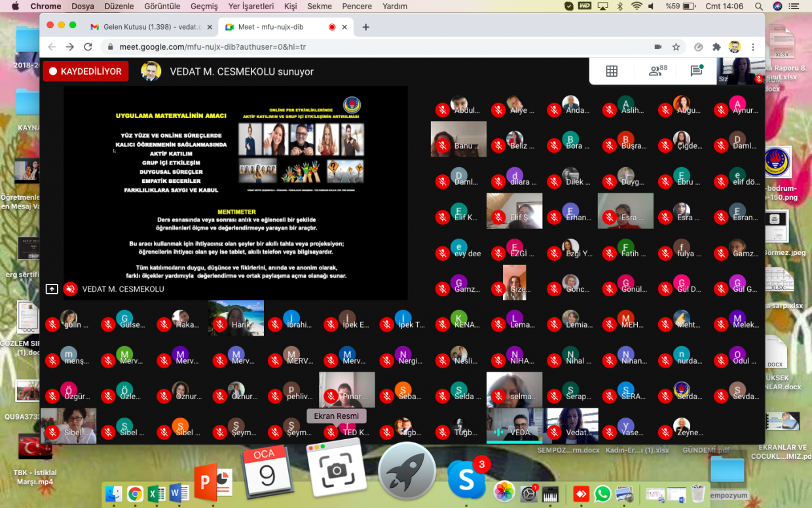Open Photos app from the Dock

[x=504, y=492]
